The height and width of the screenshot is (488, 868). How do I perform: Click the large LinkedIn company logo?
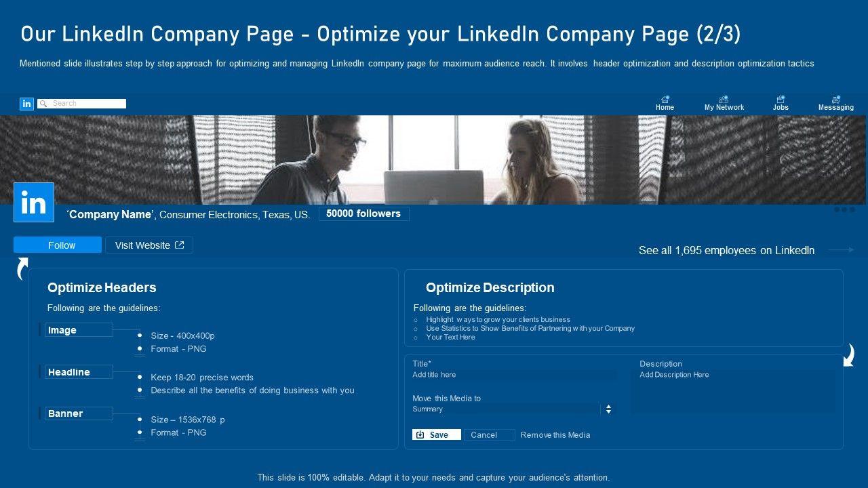(34, 202)
